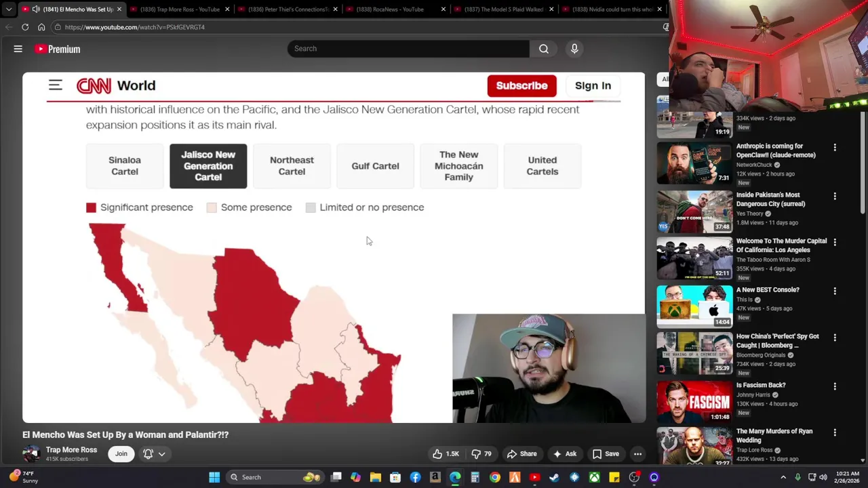The width and height of the screenshot is (868, 488).
Task: Start voice search with the microphone
Action: pyautogui.click(x=574, y=49)
